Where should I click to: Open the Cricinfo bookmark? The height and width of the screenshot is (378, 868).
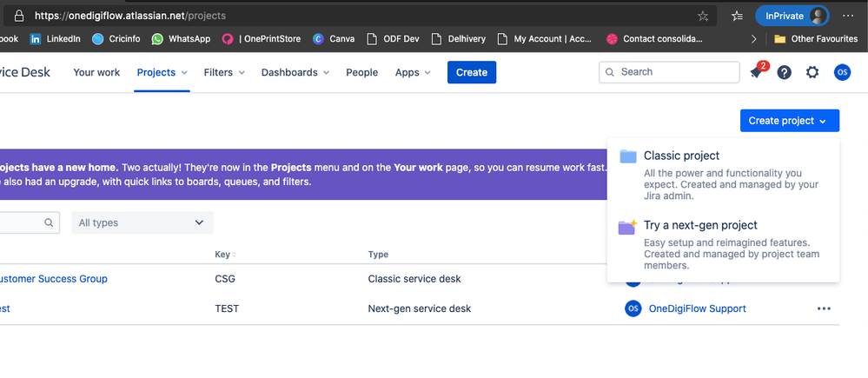click(116, 39)
